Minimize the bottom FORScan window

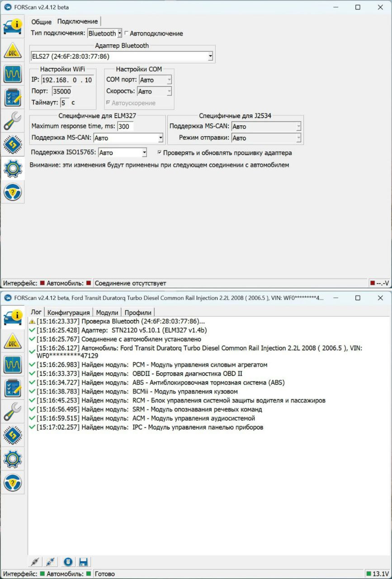335,298
